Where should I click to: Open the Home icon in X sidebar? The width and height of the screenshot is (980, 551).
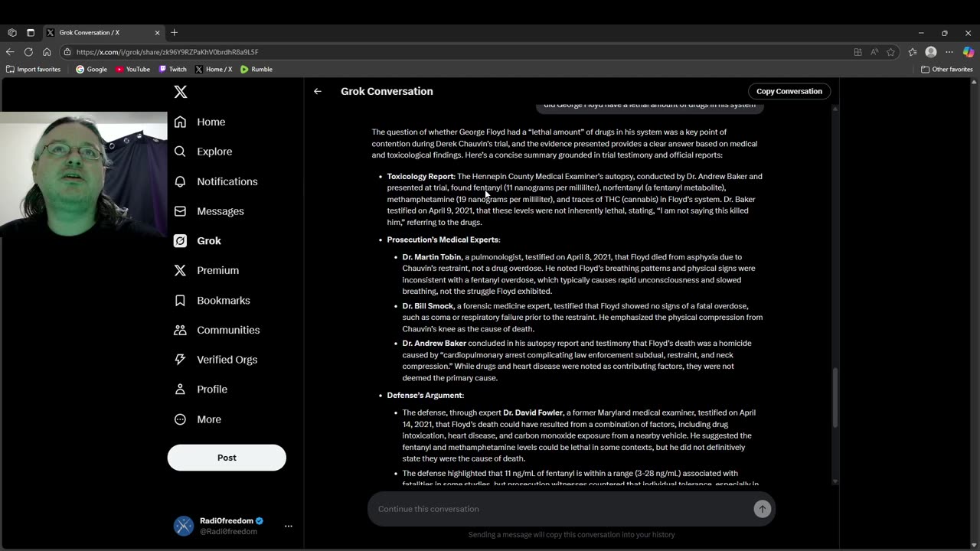point(180,122)
